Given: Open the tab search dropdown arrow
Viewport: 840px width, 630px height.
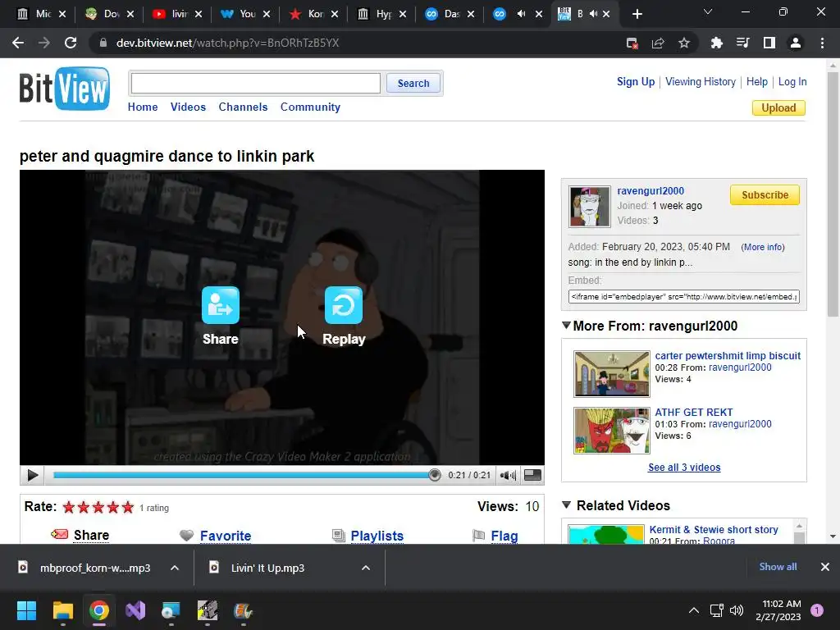Looking at the screenshot, I should (x=708, y=11).
